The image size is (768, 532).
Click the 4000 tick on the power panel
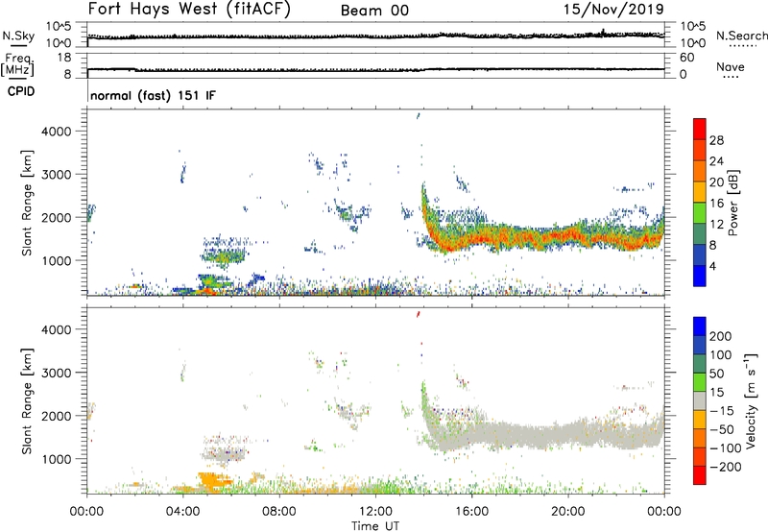[x=57, y=132]
